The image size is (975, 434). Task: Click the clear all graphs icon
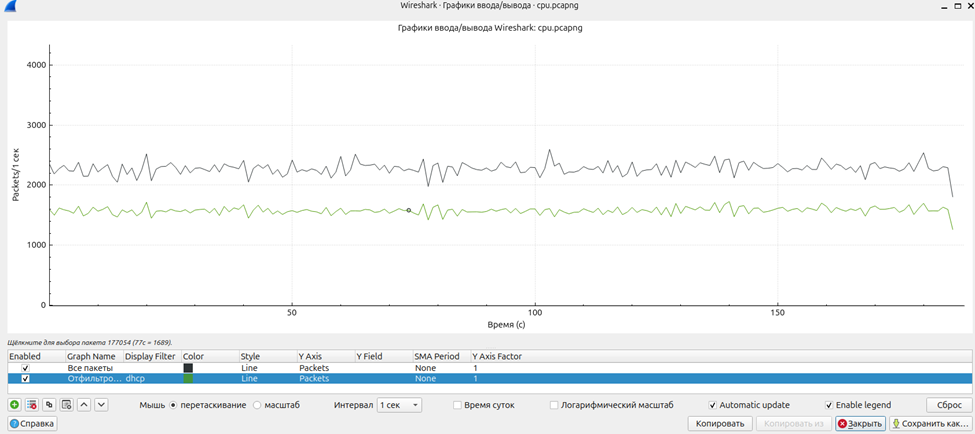67,405
